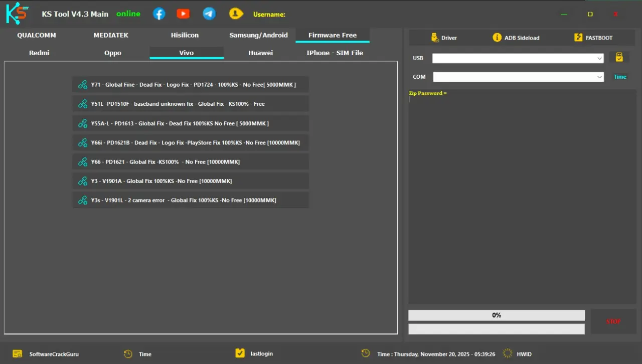Select the Oppo brand tab
Image resolution: width=642 pixels, height=364 pixels.
[113, 53]
